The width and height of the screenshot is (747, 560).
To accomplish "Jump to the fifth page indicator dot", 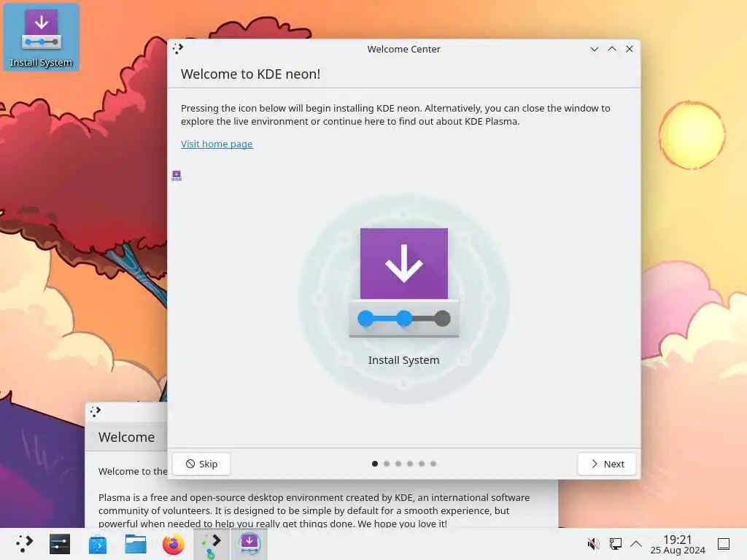I will [422, 464].
